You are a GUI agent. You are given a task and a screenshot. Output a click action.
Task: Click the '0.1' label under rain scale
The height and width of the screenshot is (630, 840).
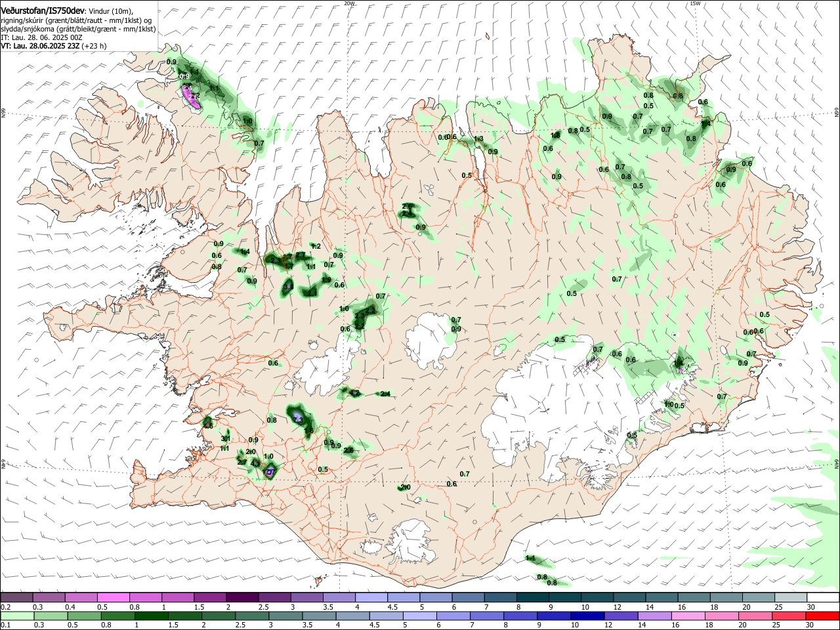pos(5,625)
